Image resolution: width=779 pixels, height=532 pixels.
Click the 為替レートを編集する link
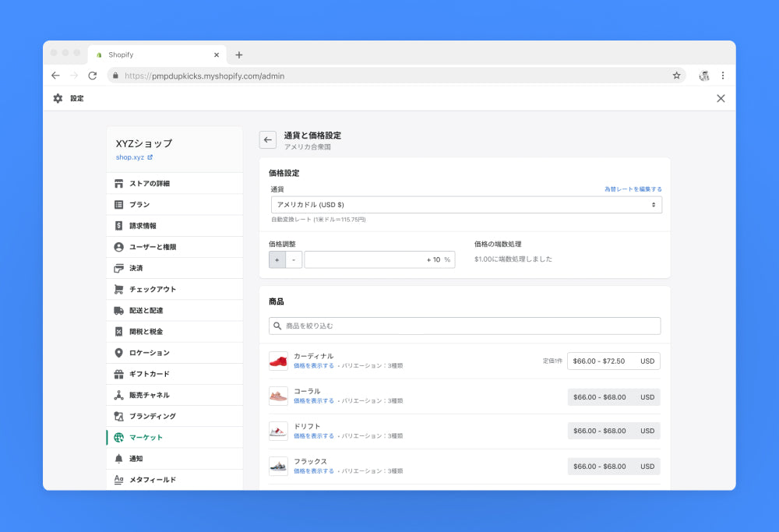point(633,189)
